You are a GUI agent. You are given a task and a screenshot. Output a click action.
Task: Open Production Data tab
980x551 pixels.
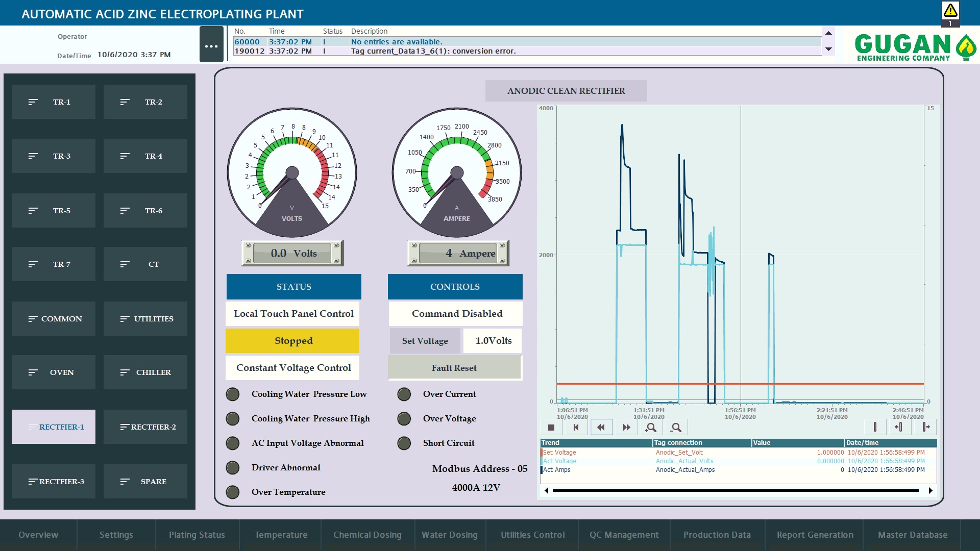click(717, 535)
